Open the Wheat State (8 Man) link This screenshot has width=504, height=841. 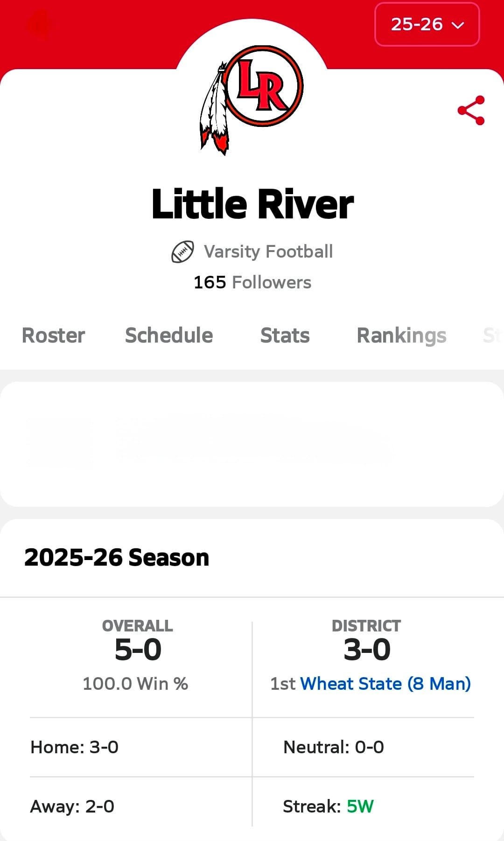pos(385,684)
